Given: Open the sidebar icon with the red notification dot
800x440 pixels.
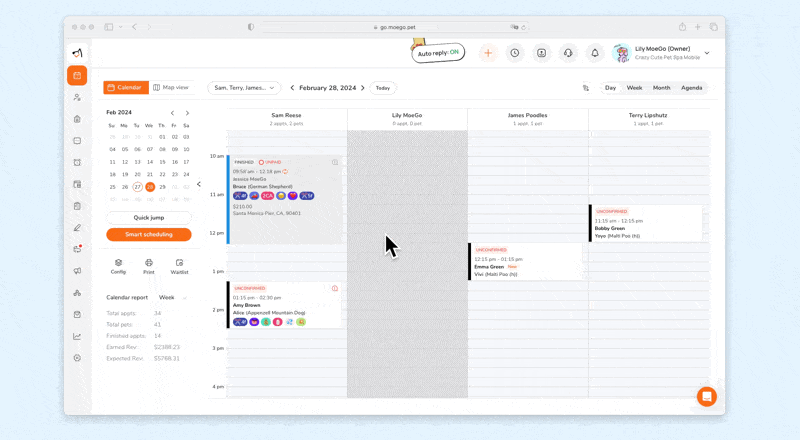Looking at the screenshot, I should (x=77, y=249).
